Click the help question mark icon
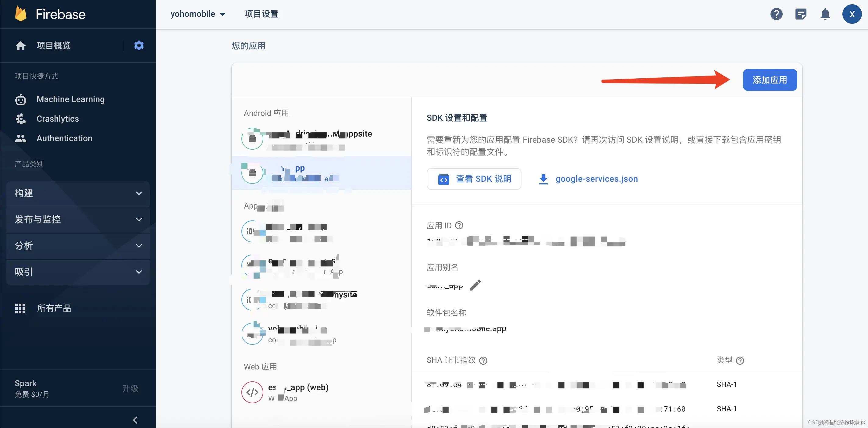868x428 pixels. [x=776, y=14]
